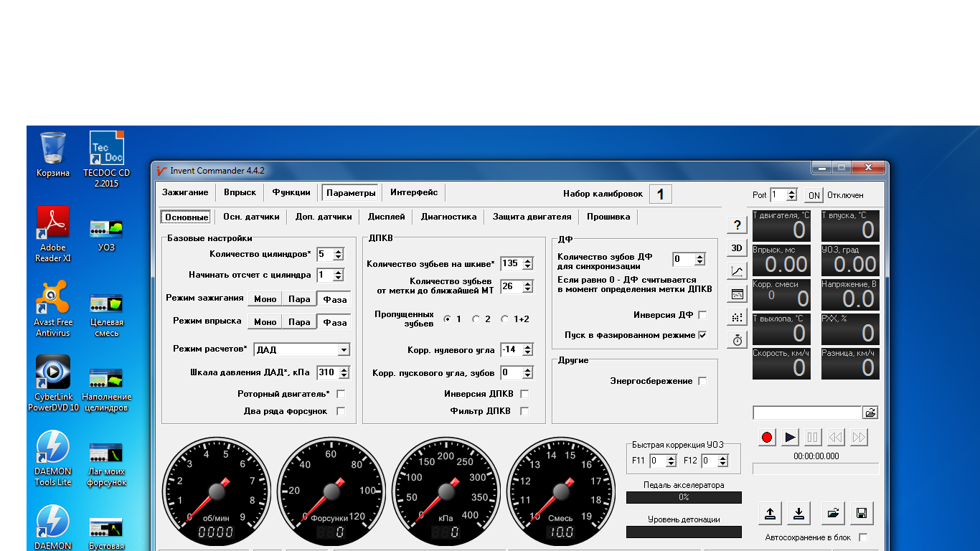980x551 pixels.
Task: Open the Режим расчетов dropdown
Action: point(344,350)
